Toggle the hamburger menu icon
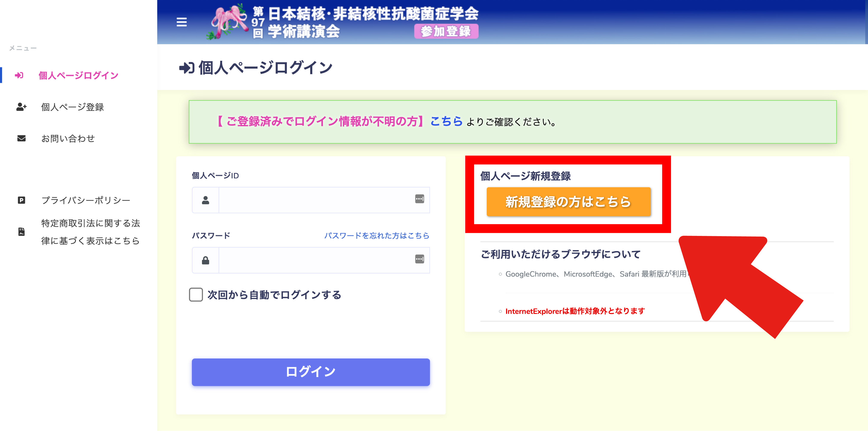This screenshot has width=868, height=431. coord(182,22)
